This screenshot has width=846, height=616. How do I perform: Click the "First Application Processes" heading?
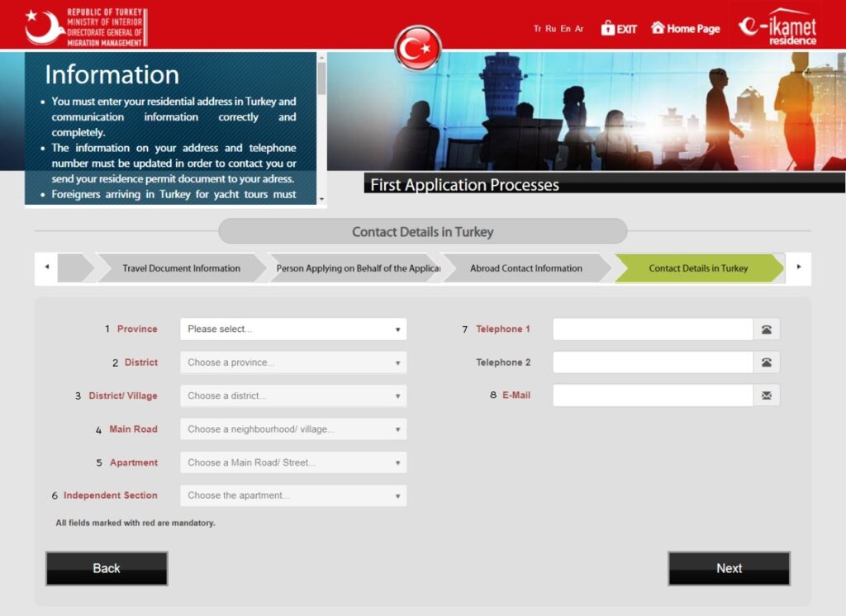(x=464, y=185)
